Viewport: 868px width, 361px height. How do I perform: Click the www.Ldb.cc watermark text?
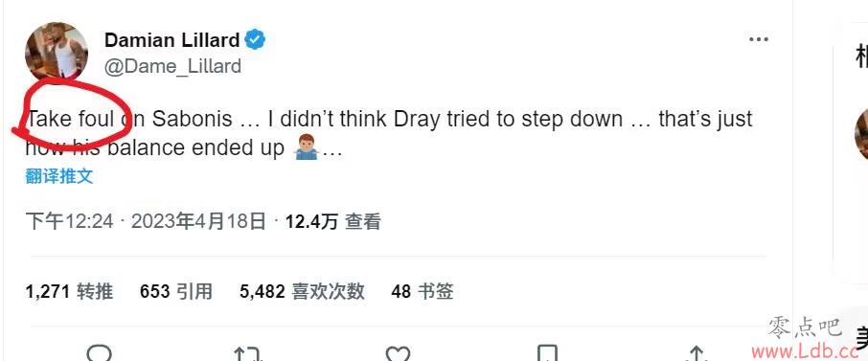point(805,351)
